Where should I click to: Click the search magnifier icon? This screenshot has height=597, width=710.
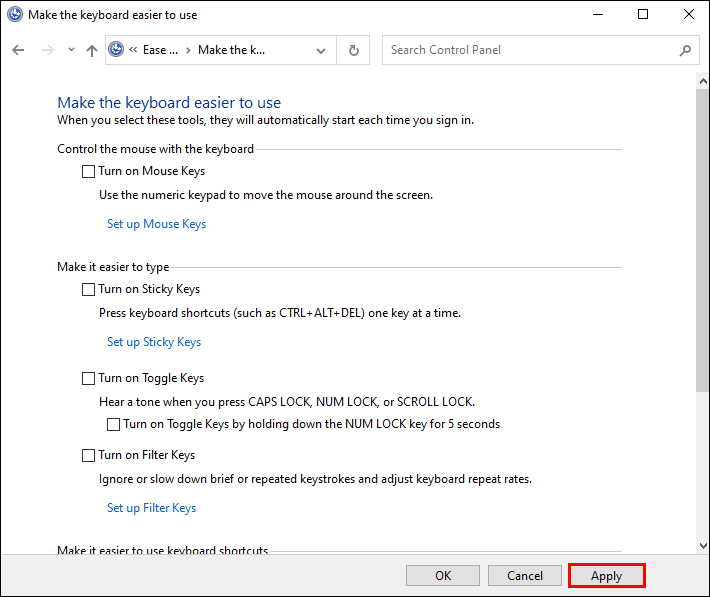pyautogui.click(x=685, y=50)
